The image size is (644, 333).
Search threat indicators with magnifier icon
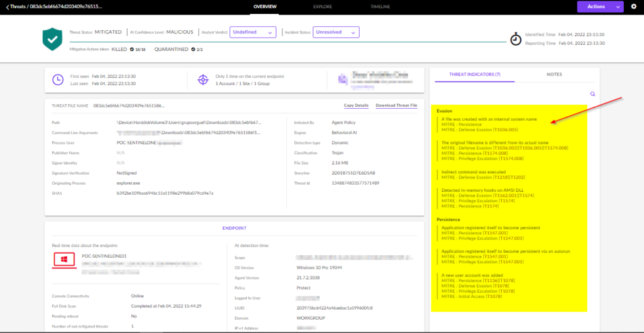(x=592, y=94)
